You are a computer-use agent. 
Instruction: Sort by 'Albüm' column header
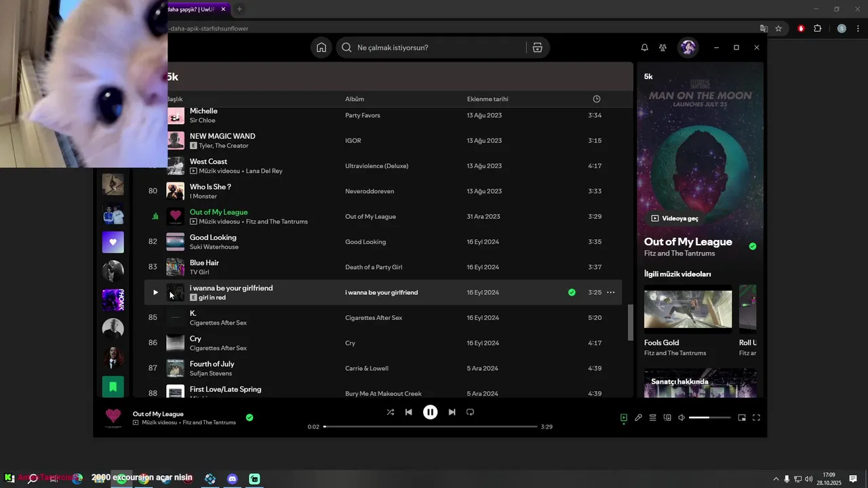pos(355,99)
